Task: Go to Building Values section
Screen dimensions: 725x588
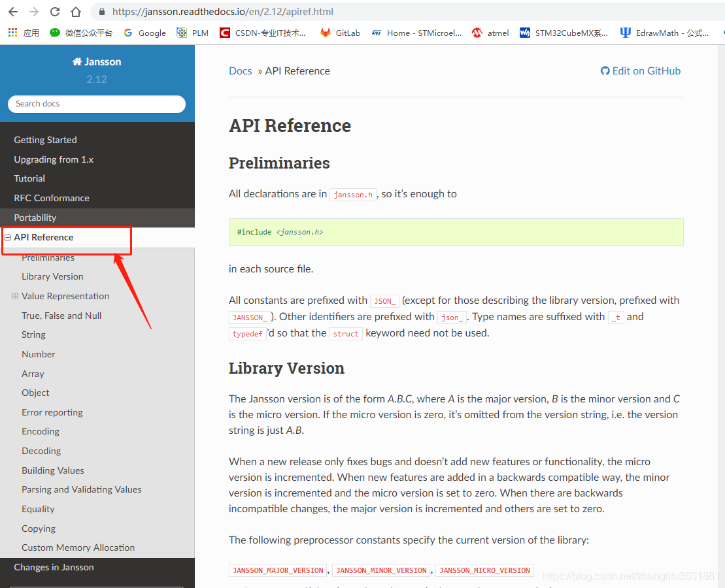Action: coord(53,470)
